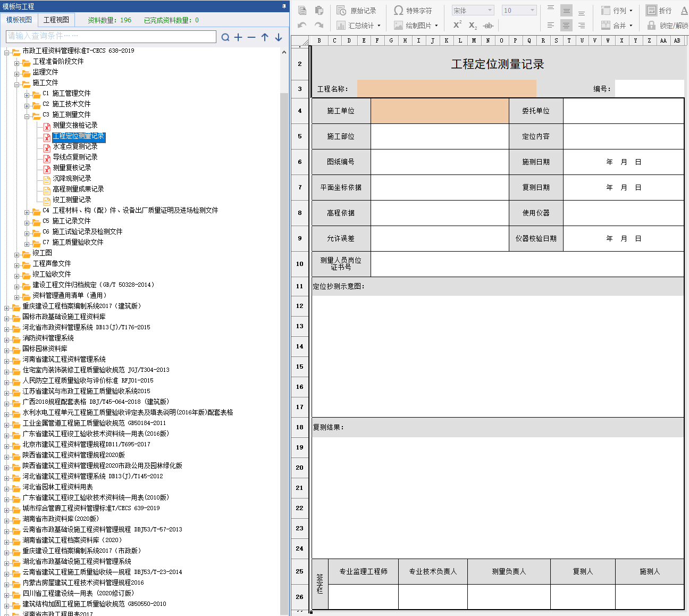The image size is (689, 616).
Task: Select 国标园林资料库 library
Action: click(45, 348)
